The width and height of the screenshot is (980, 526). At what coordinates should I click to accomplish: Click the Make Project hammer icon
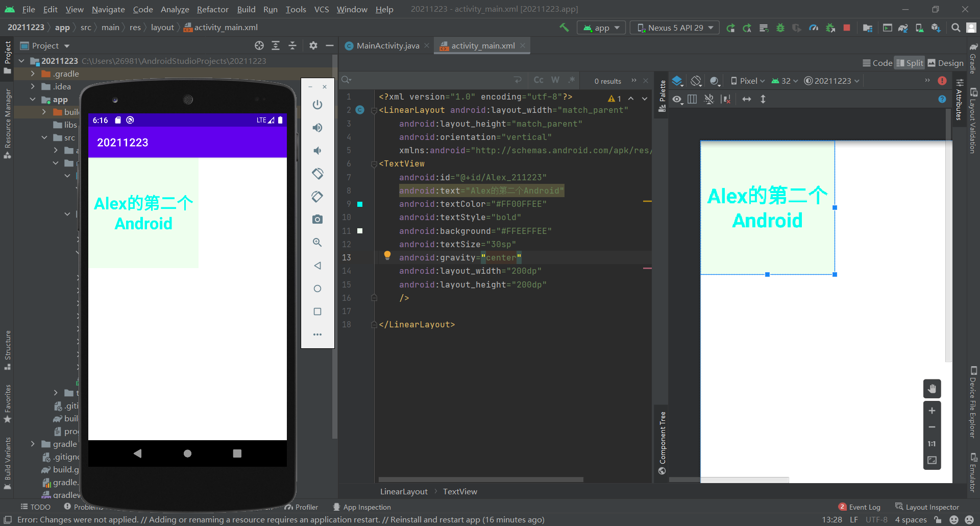point(564,28)
